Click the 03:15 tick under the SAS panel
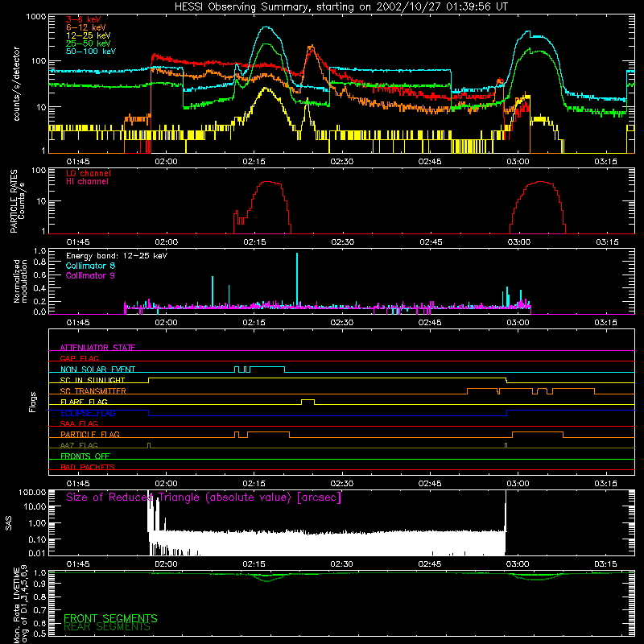The image size is (644, 644). [x=605, y=564]
